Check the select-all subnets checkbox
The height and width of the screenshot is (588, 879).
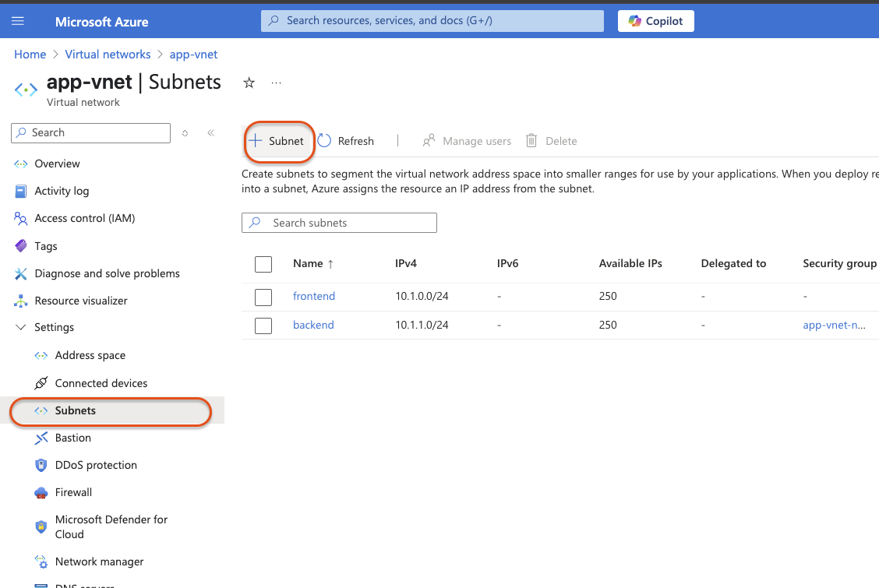tap(263, 264)
